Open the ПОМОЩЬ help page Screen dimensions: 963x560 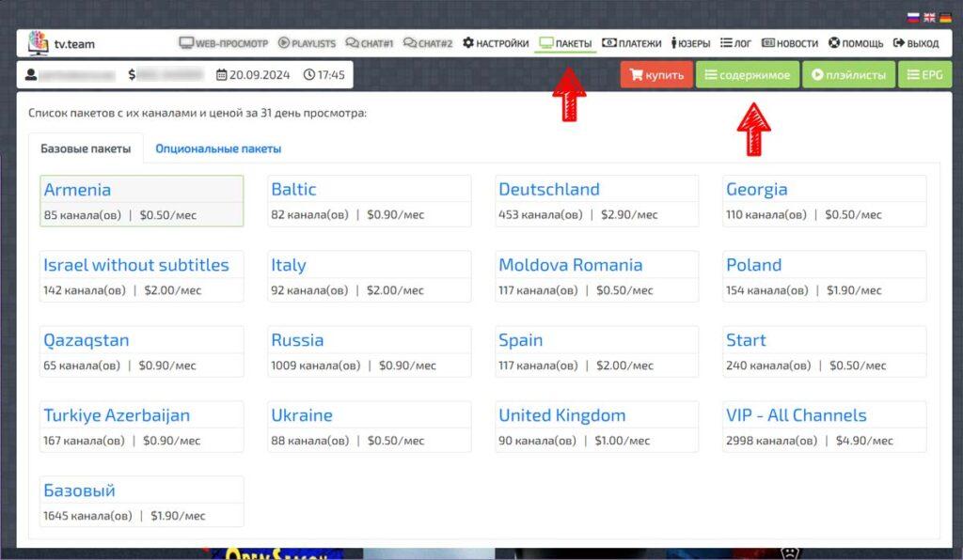[x=856, y=43]
